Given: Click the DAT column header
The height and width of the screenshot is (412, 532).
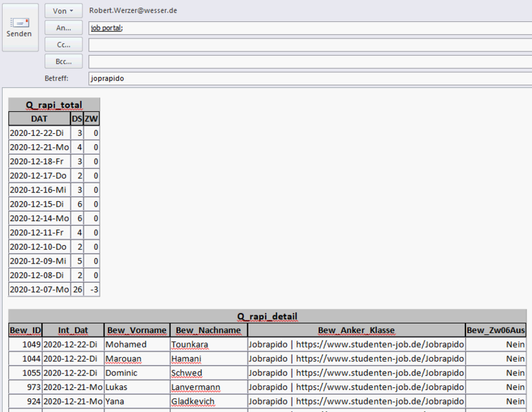Looking at the screenshot, I should tap(39, 119).
